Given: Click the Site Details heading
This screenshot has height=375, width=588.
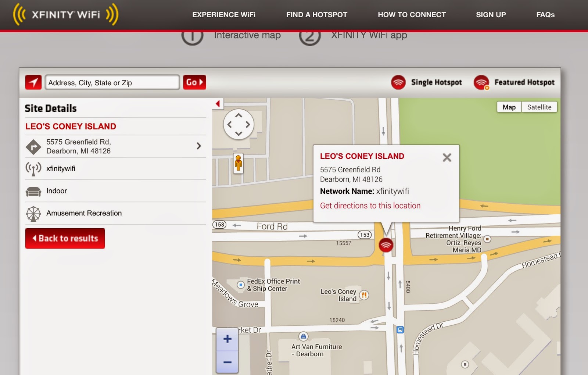Looking at the screenshot, I should (x=51, y=108).
